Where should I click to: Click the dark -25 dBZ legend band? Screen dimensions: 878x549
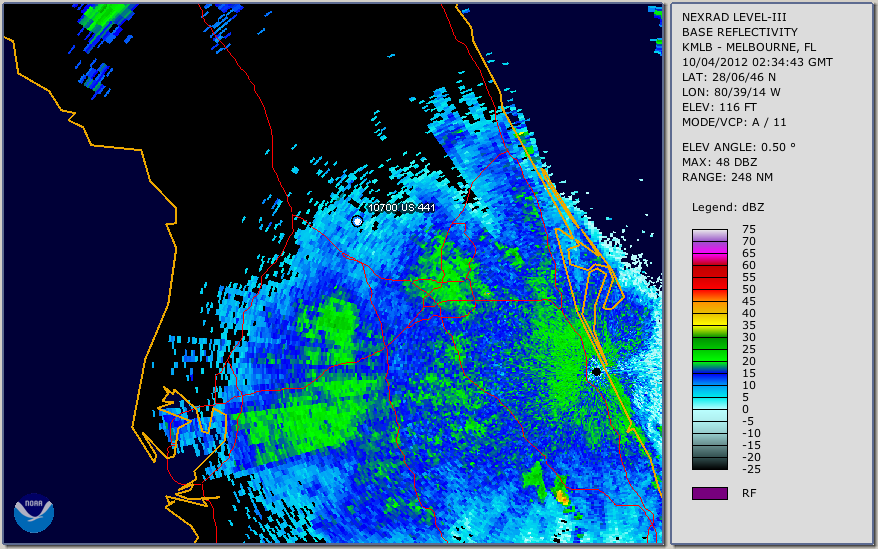tap(709, 464)
